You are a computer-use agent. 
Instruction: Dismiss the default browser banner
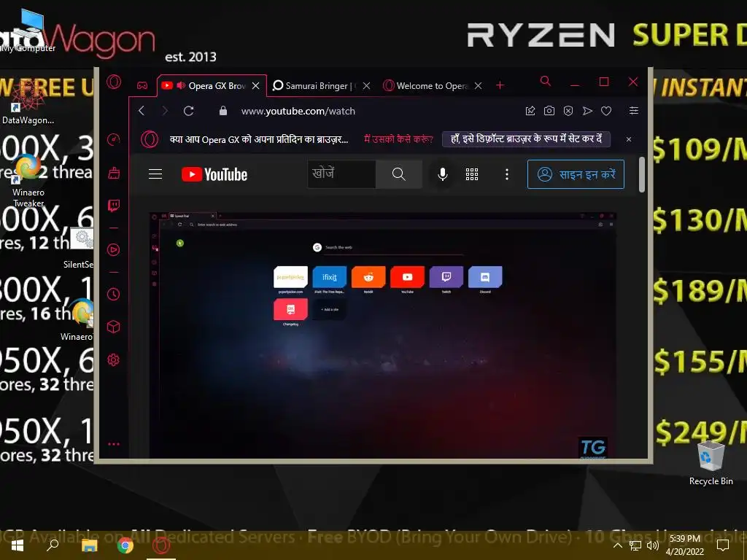(x=629, y=139)
